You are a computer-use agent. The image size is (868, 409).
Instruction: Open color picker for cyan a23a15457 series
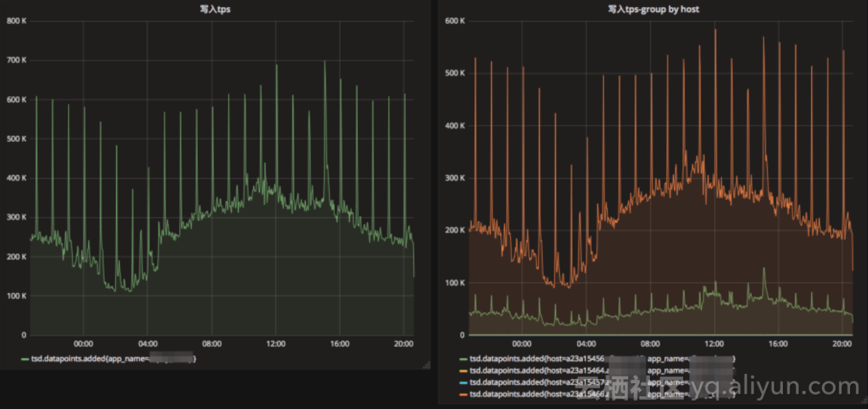[x=463, y=383]
